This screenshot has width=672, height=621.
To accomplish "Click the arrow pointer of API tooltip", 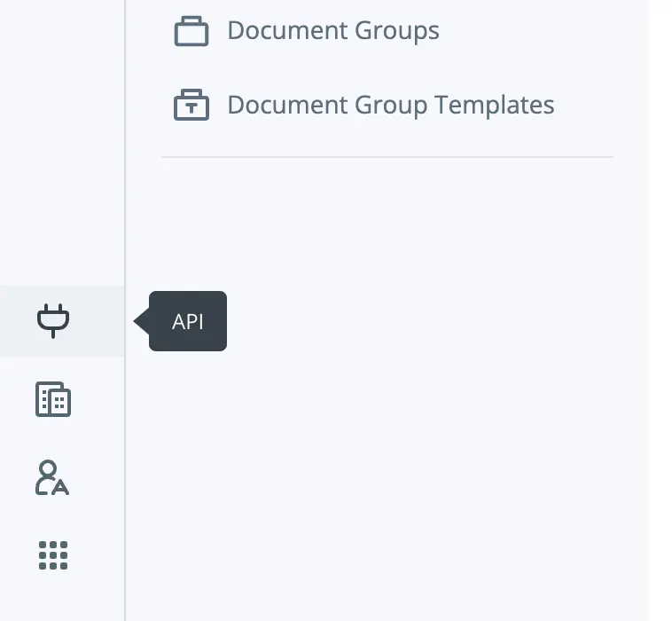I will click(141, 321).
